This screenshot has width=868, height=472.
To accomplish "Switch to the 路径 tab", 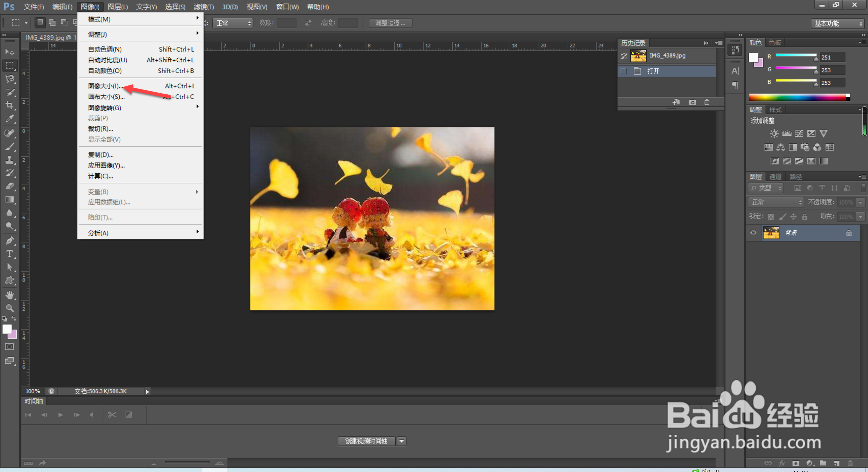I will pyautogui.click(x=795, y=177).
